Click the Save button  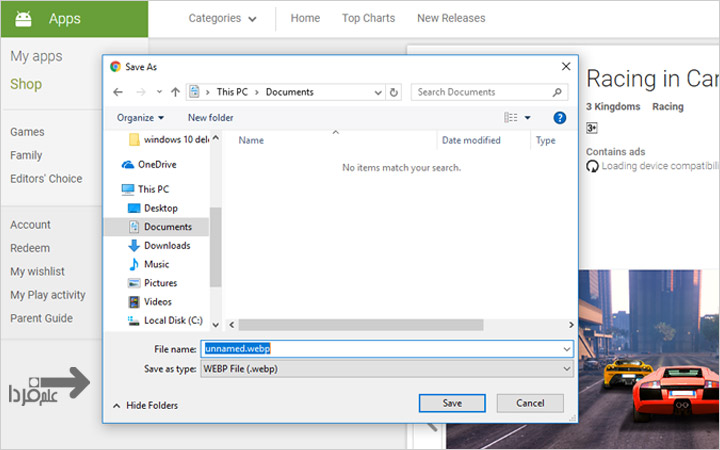click(x=453, y=403)
